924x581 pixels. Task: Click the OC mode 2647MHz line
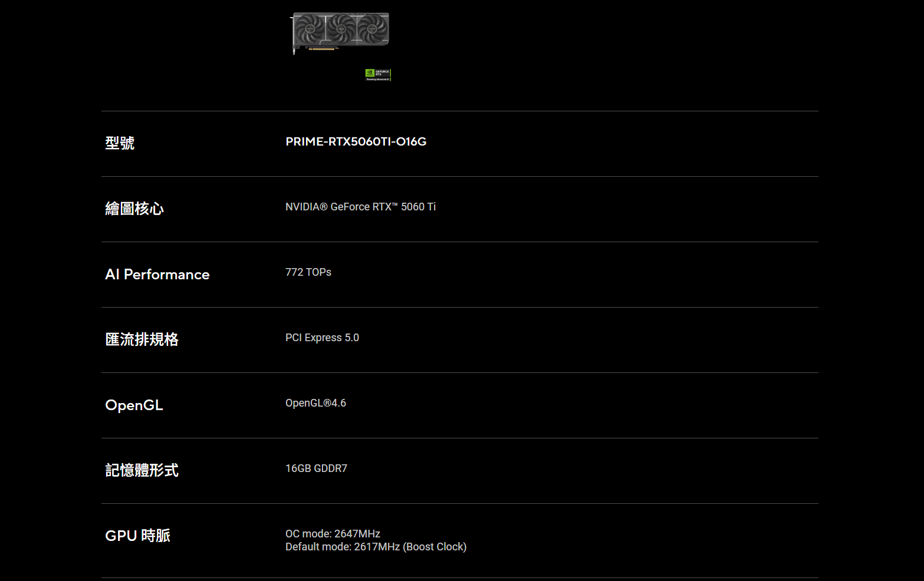[x=333, y=534]
